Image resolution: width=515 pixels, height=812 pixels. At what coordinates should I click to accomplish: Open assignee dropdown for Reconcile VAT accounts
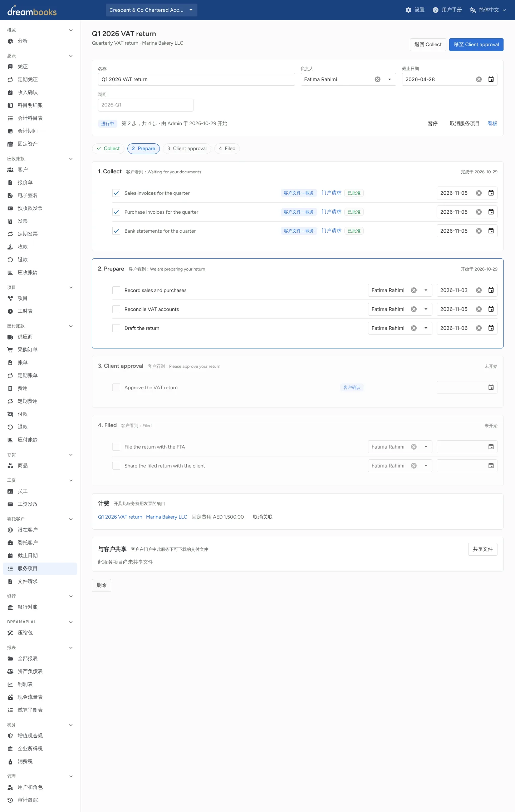[426, 309]
